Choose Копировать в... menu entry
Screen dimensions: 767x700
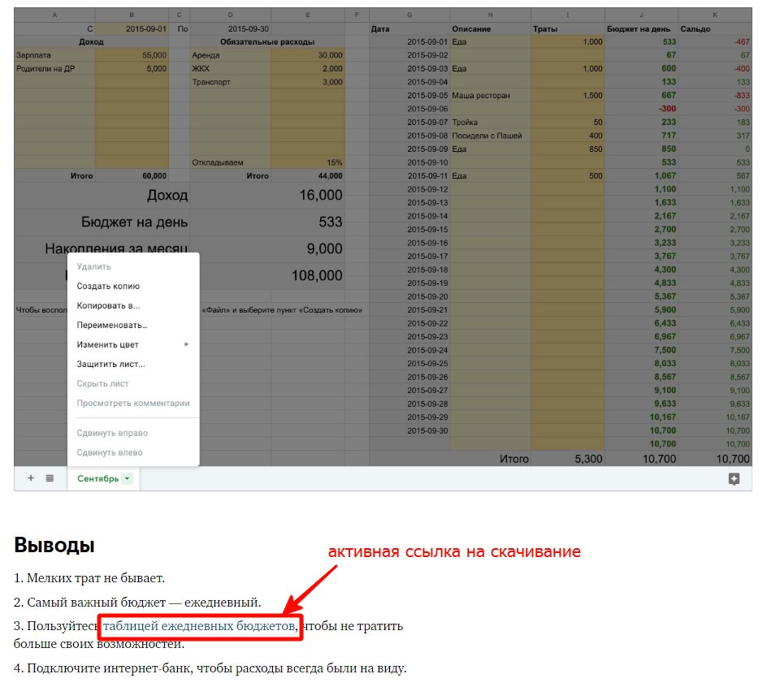[x=108, y=305]
